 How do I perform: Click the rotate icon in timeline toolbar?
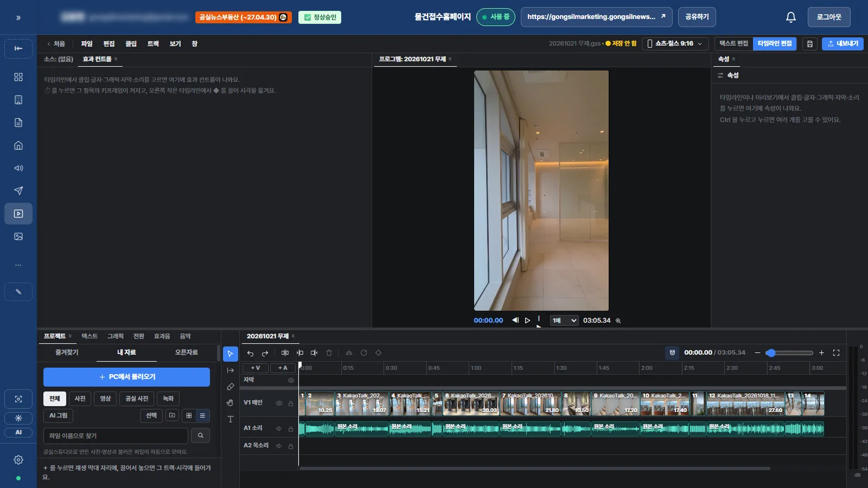click(x=363, y=353)
